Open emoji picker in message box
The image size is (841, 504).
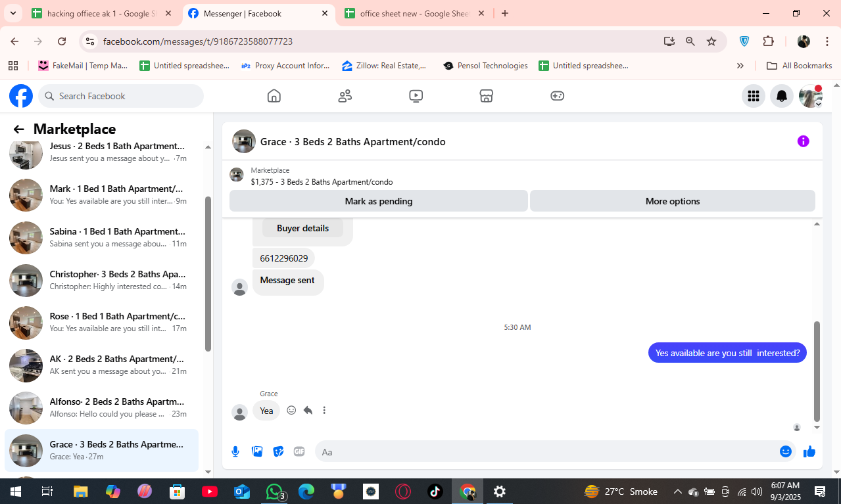pos(785,451)
